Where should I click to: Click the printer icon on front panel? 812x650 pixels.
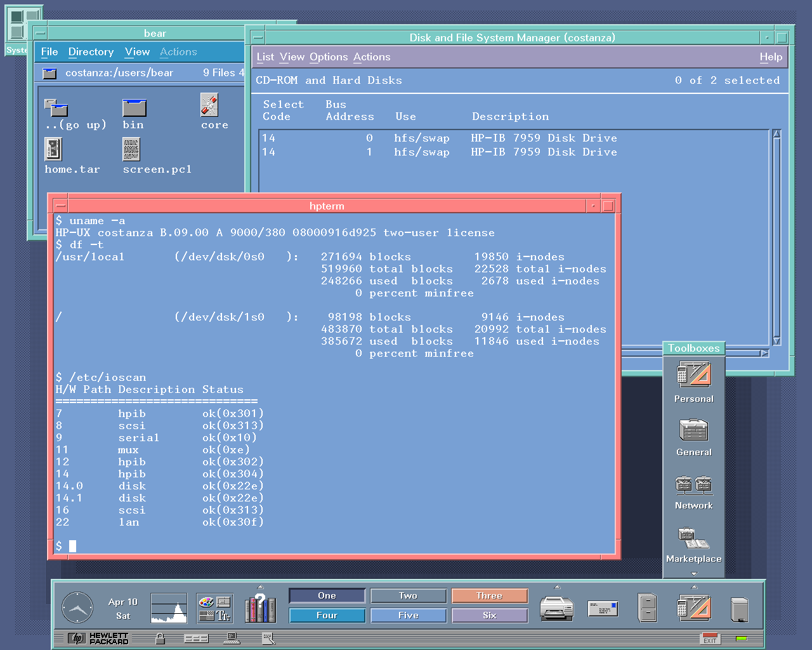coord(556,608)
